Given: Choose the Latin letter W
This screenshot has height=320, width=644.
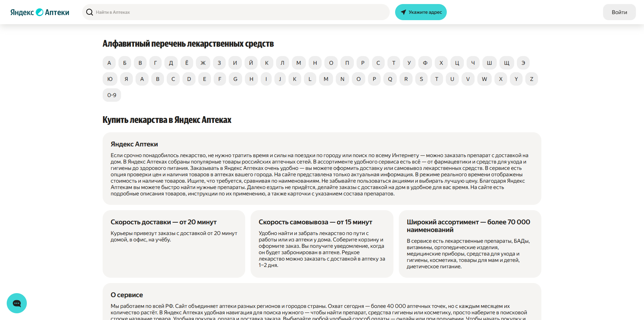Looking at the screenshot, I should click(x=484, y=79).
